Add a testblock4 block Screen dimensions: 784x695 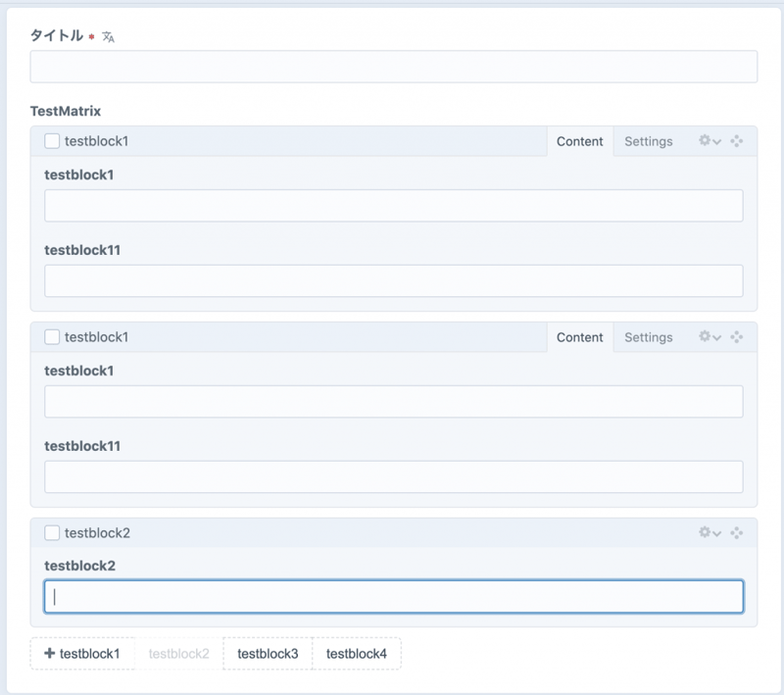[x=357, y=654]
